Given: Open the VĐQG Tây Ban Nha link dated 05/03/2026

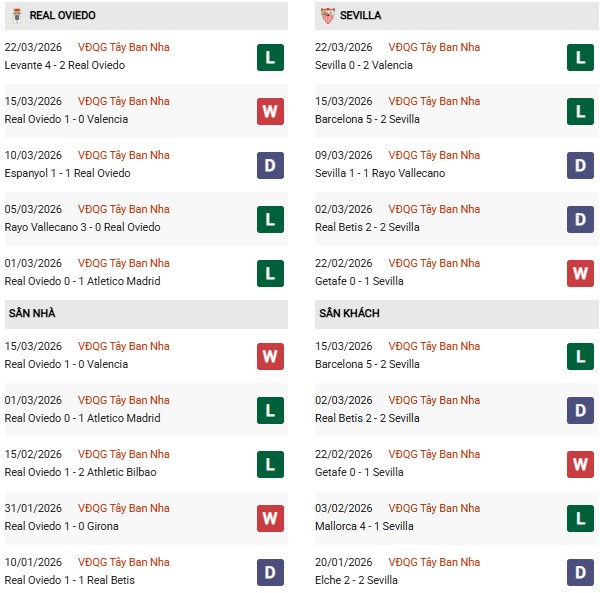Looking at the screenshot, I should (x=124, y=209).
